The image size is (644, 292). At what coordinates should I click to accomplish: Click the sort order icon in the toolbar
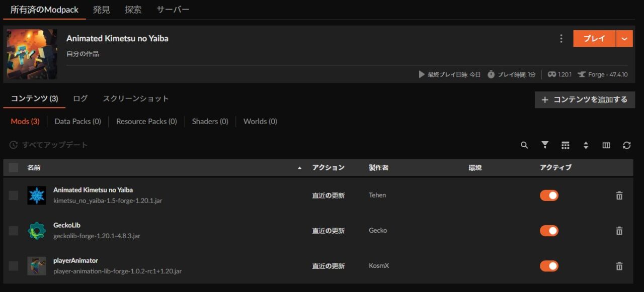click(586, 145)
